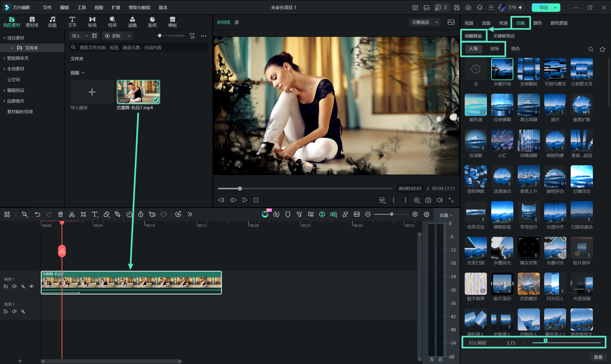
Task: Click the split scissors icon in timeline toolbar
Action: pos(72,214)
